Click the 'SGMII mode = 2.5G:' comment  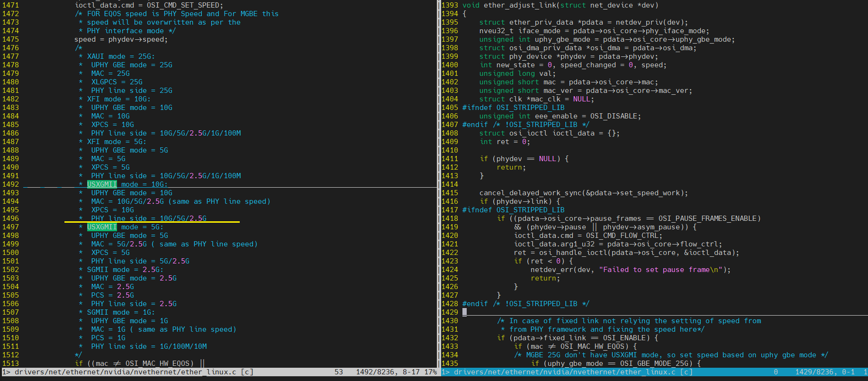pos(125,270)
